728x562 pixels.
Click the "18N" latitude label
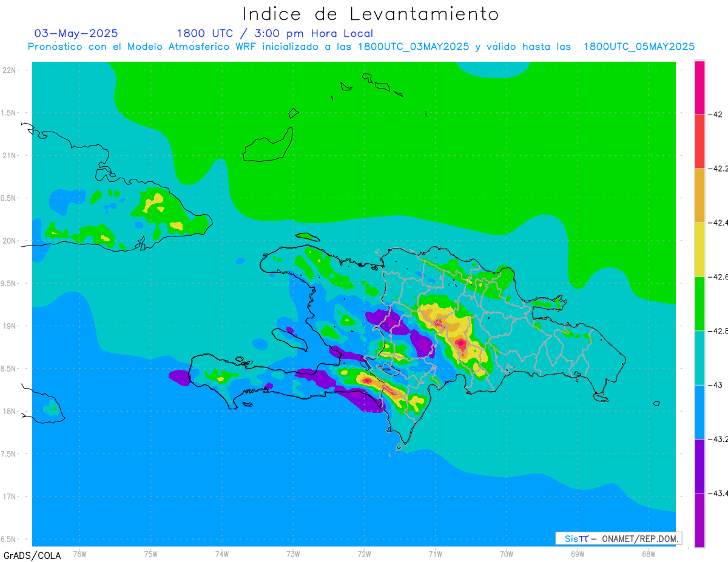(9, 411)
